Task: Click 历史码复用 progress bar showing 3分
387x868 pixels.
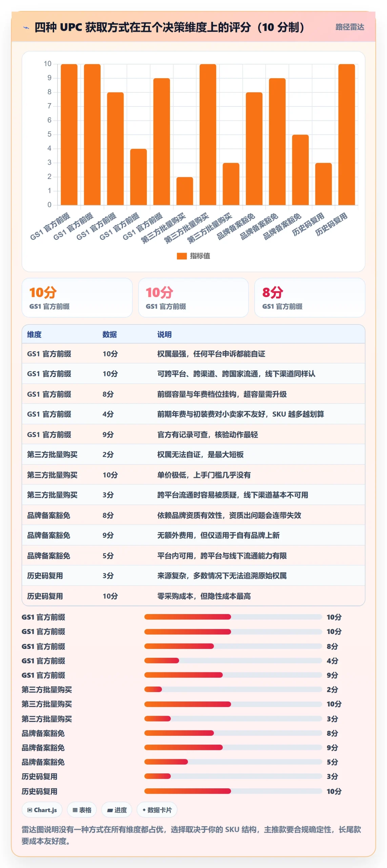Action: [x=233, y=776]
